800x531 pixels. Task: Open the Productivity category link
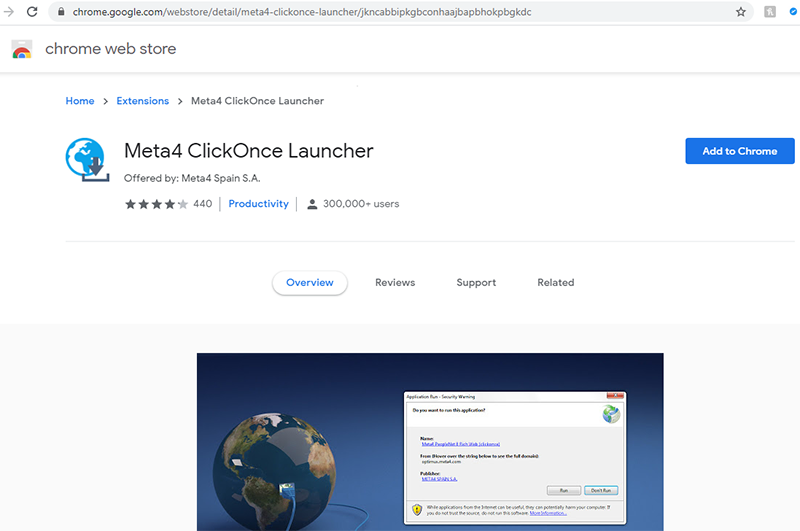[258, 204]
